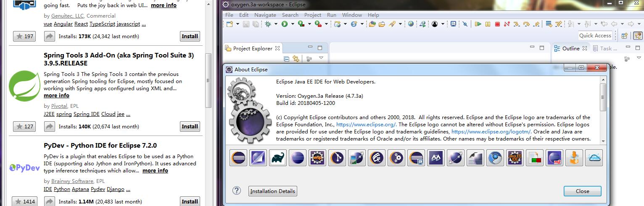Viewport: 644px width, 206px height.
Task: Select the Task List tab
Action: 606,48
